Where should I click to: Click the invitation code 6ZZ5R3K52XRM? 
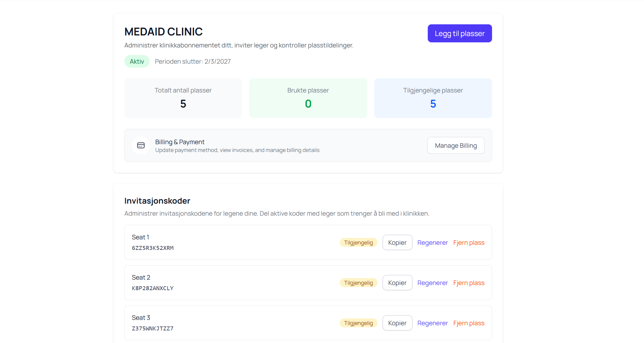click(x=153, y=248)
